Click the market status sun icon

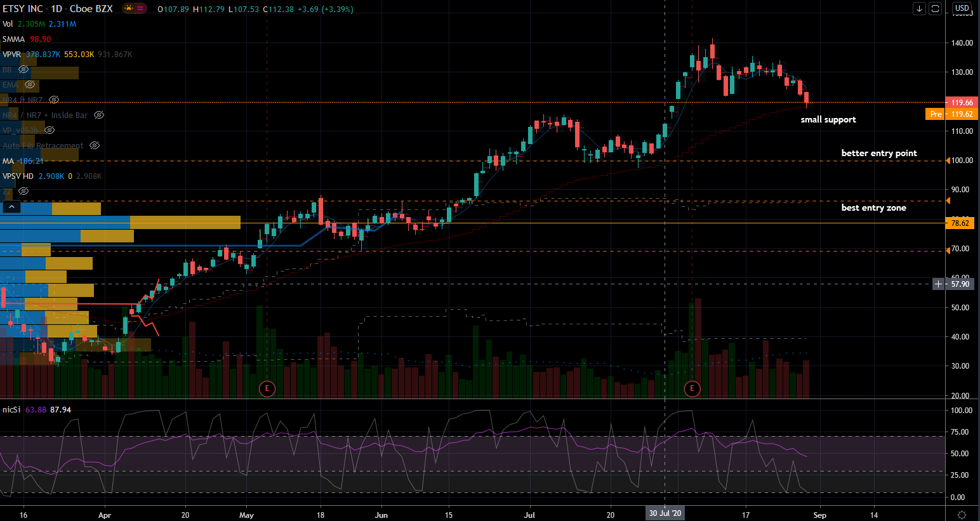pos(129,9)
